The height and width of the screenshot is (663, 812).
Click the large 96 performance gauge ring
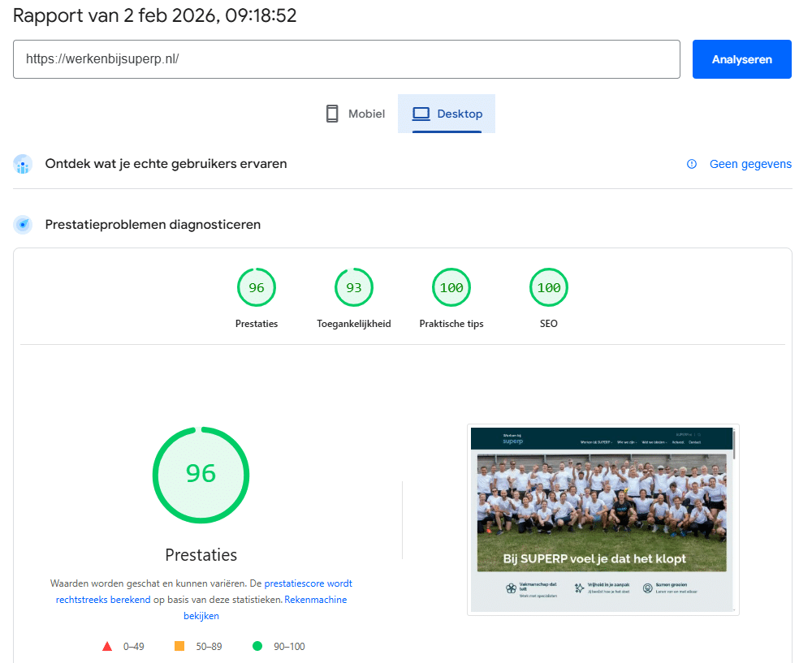pyautogui.click(x=201, y=475)
